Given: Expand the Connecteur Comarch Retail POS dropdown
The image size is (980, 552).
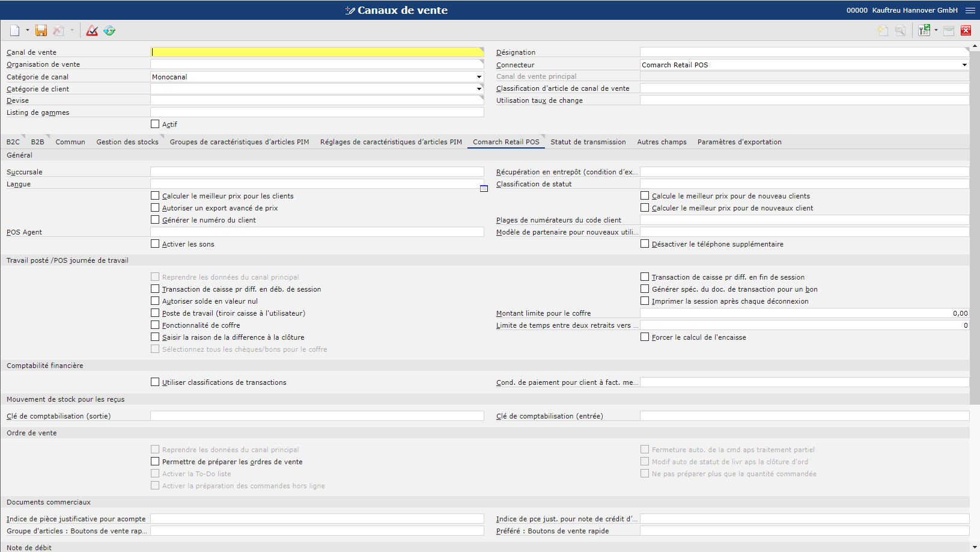Looking at the screenshot, I should click(964, 65).
